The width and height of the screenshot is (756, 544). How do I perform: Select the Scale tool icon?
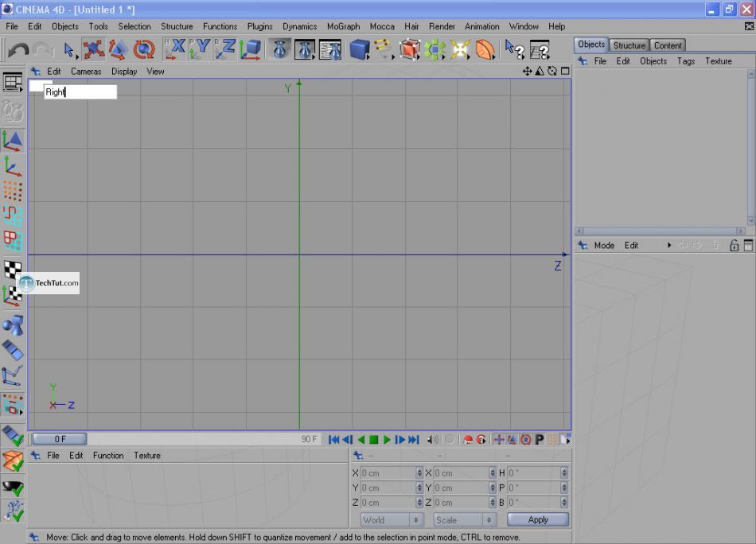(x=118, y=49)
